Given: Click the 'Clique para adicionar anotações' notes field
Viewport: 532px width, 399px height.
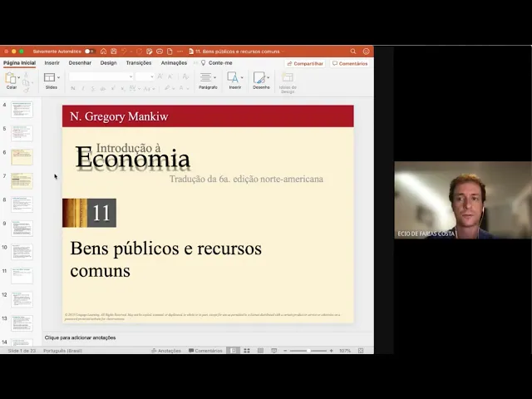Looking at the screenshot, I should [80, 337].
